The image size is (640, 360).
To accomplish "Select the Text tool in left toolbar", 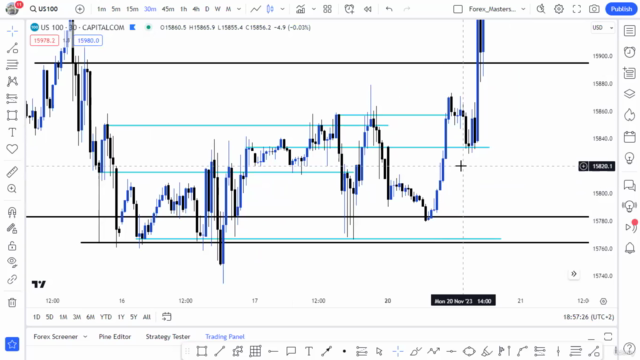I will point(12,132).
